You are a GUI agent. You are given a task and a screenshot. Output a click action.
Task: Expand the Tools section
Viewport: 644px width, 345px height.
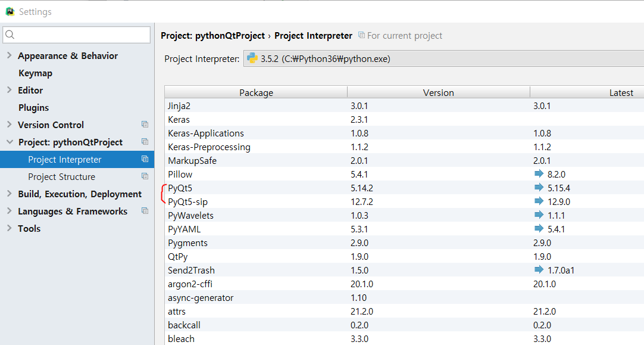pyautogui.click(x=9, y=228)
